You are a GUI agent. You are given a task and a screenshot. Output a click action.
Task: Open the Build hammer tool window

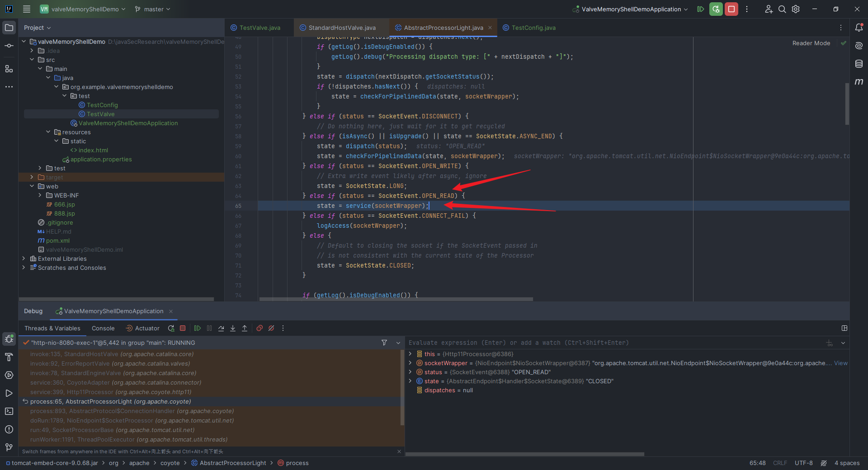(x=9, y=357)
